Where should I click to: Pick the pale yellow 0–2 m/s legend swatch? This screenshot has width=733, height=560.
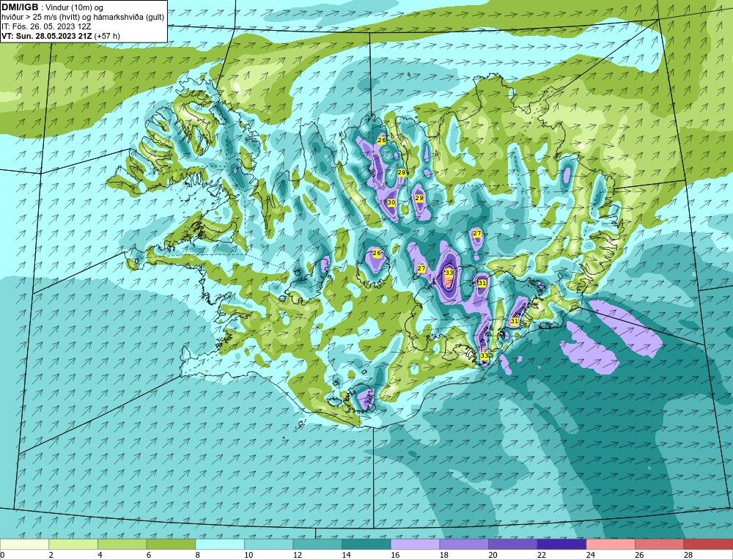[x=24, y=545]
